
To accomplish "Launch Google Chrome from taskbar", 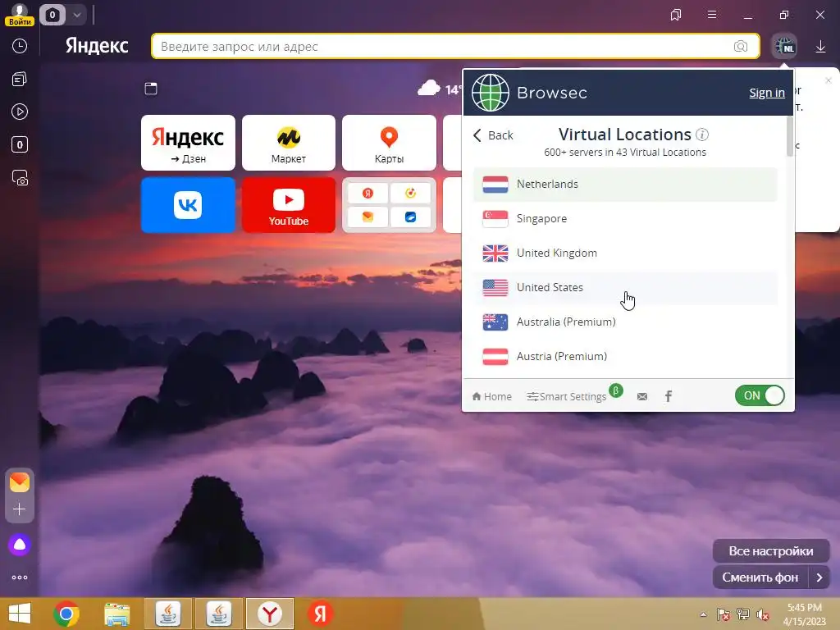I will click(66, 614).
